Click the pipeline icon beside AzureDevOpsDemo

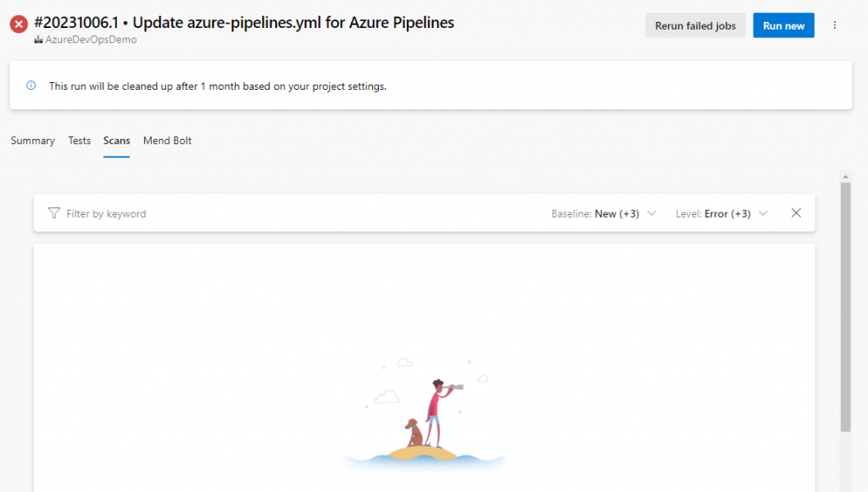38,40
